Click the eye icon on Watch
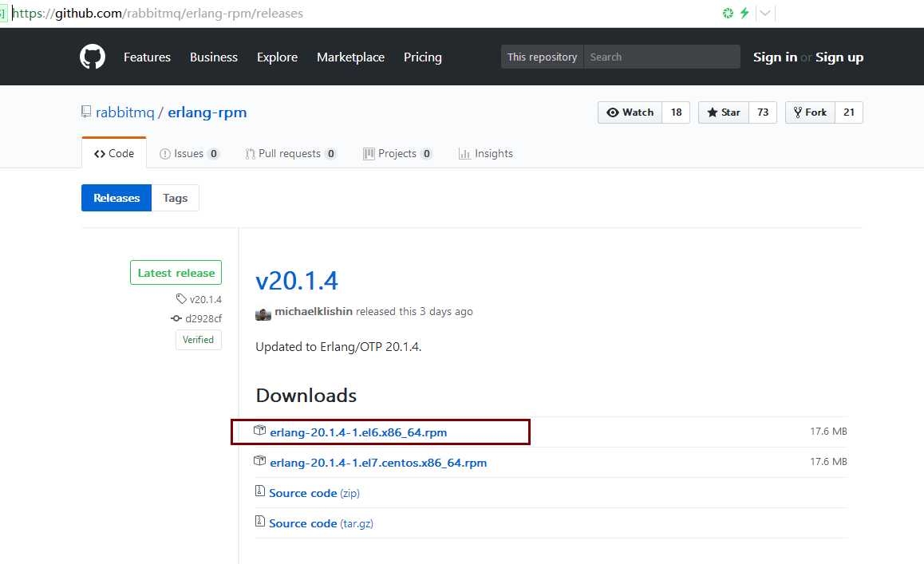 click(x=613, y=112)
